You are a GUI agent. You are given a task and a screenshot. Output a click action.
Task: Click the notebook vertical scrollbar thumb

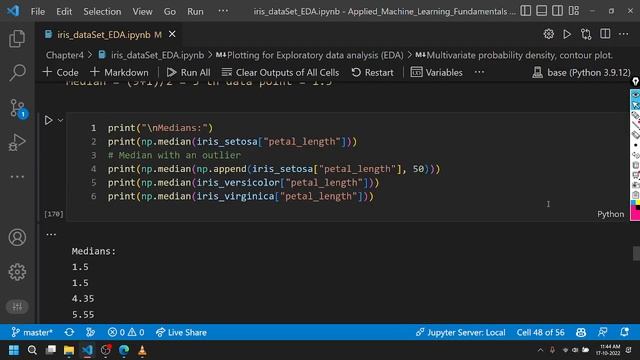click(x=636, y=253)
